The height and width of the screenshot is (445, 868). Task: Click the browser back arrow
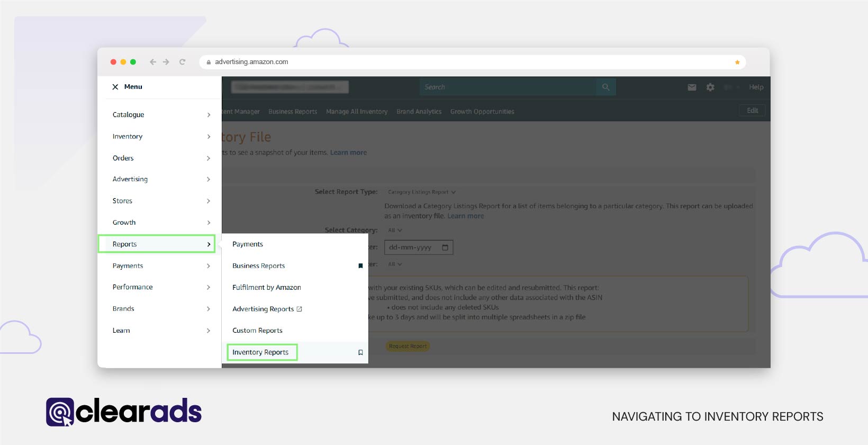(x=153, y=62)
